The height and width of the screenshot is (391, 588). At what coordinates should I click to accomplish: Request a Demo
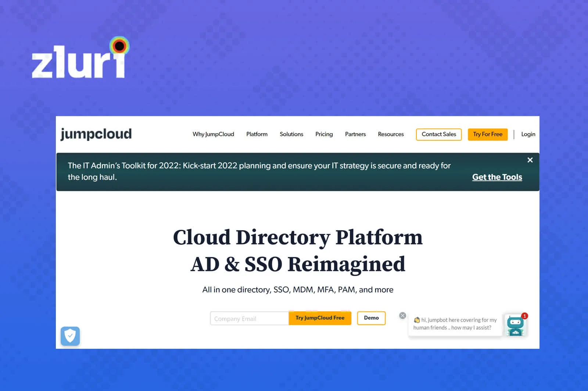pyautogui.click(x=371, y=318)
